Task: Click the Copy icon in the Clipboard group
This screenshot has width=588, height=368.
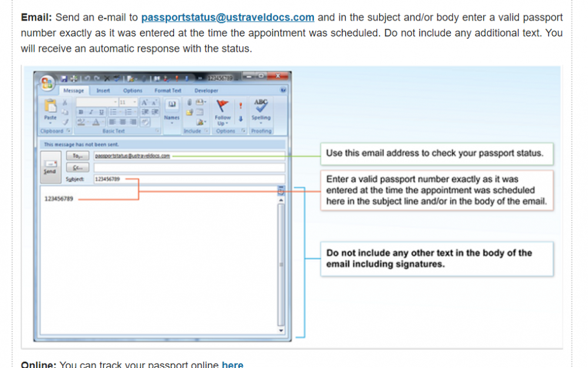Action: 65,112
